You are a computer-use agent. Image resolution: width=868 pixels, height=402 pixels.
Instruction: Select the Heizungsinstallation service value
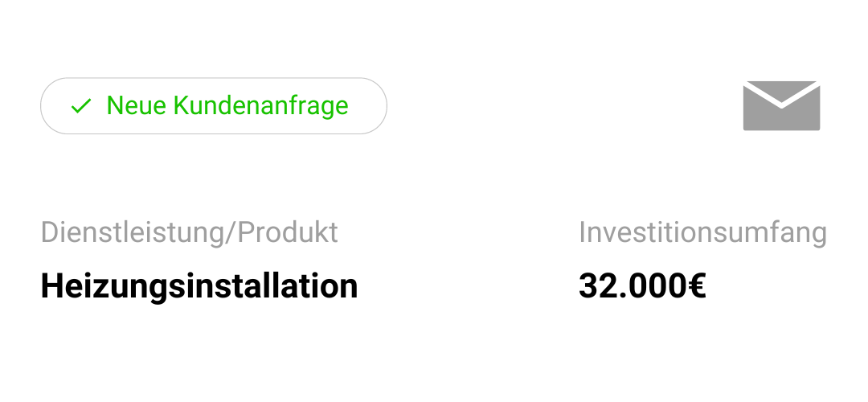[199, 286]
